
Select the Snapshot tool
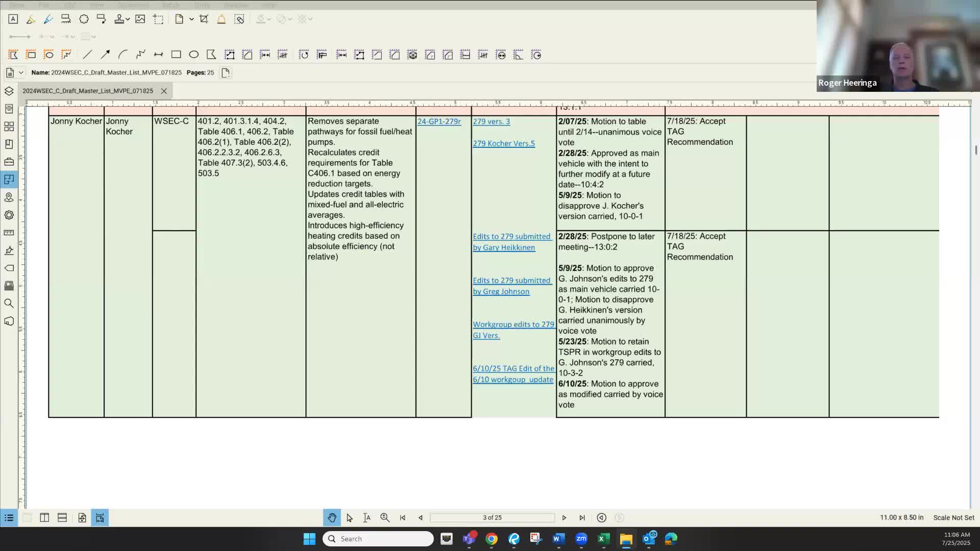(x=158, y=19)
